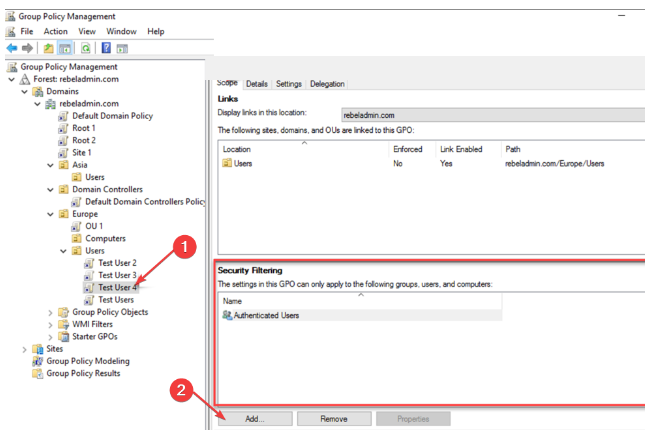Image resolution: width=655 pixels, height=438 pixels.
Task: Switch to the Settings tab
Action: pyautogui.click(x=289, y=84)
